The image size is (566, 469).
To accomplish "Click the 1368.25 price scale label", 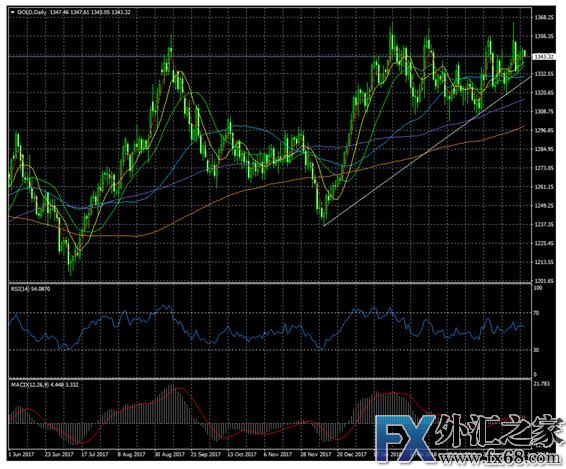I will click(x=544, y=17).
